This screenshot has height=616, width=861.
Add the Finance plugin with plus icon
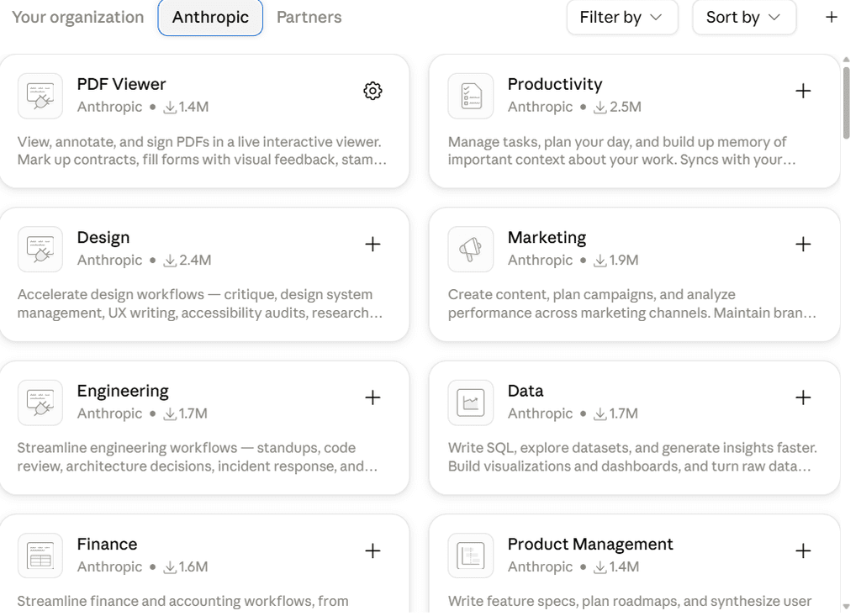tap(372, 550)
